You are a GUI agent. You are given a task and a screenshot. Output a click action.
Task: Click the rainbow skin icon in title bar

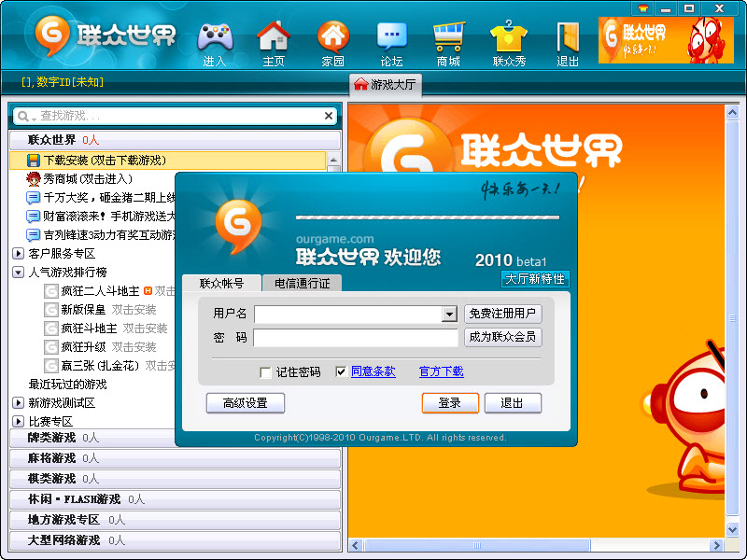tap(643, 8)
